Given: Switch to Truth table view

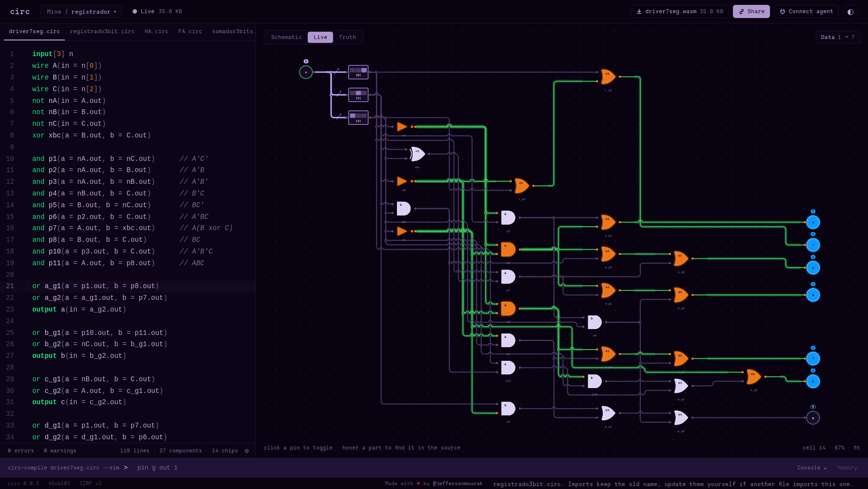Looking at the screenshot, I should click(x=347, y=37).
